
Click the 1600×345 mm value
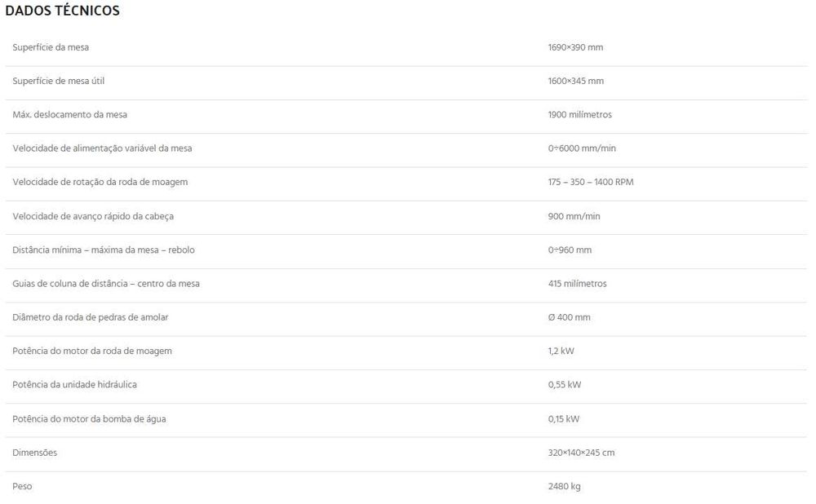(575, 81)
